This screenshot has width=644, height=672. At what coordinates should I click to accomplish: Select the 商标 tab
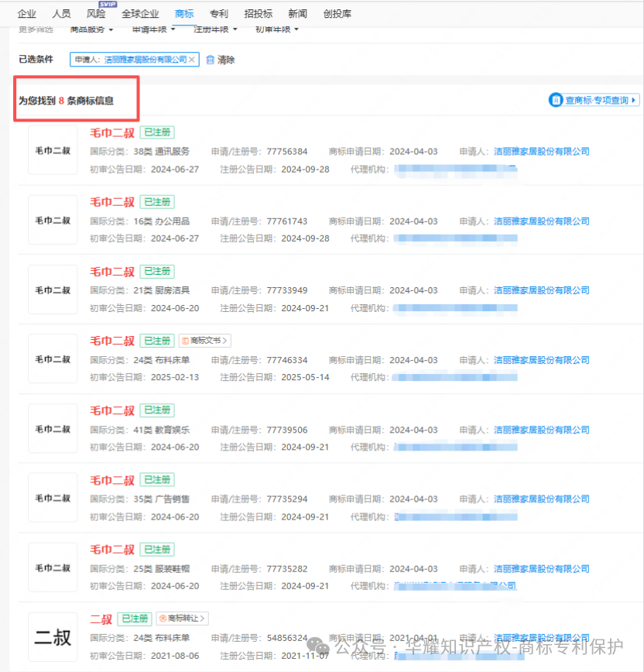[x=184, y=14]
